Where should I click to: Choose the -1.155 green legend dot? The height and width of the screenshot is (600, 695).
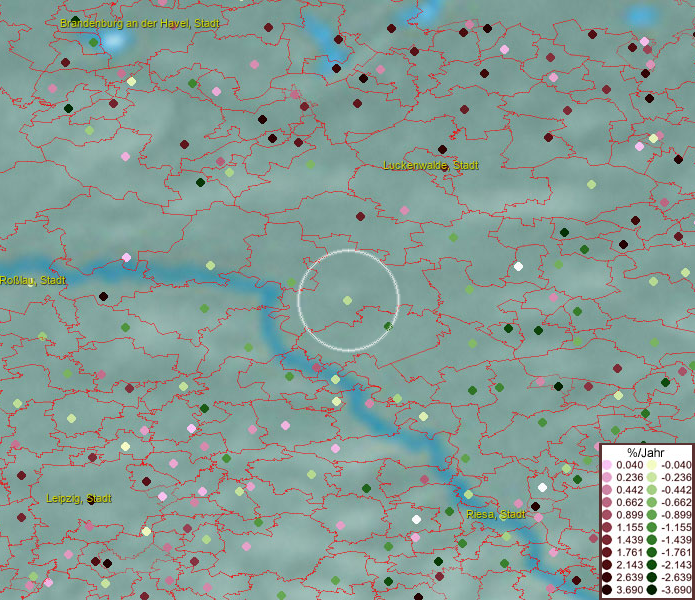point(652,527)
